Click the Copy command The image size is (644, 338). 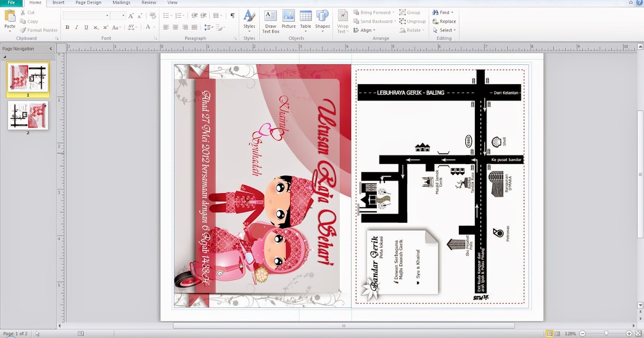point(28,21)
